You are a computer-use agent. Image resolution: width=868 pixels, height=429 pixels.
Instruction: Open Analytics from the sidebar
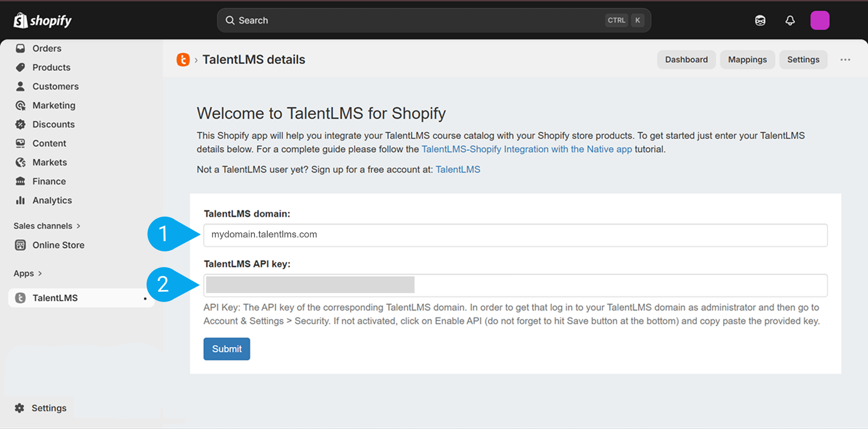[52, 200]
